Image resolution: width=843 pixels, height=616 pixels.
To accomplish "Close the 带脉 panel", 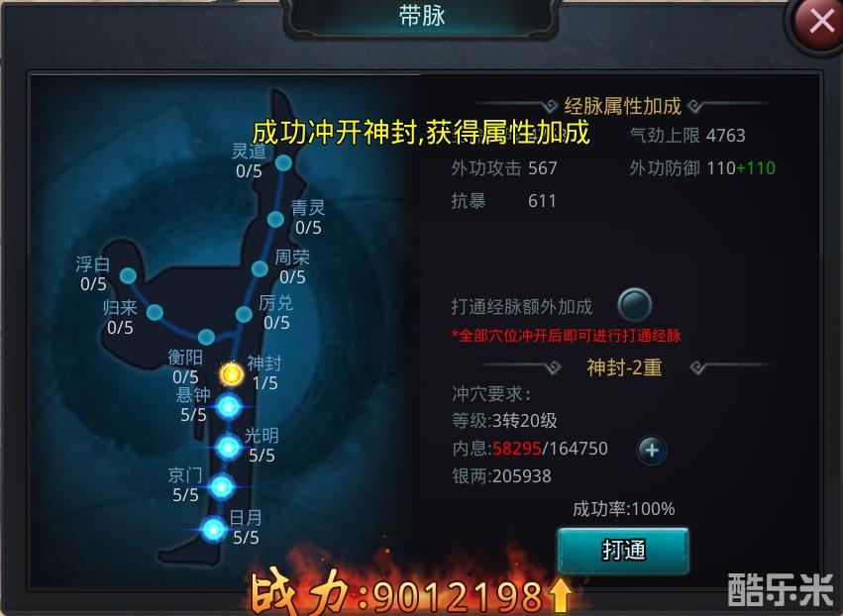I will point(820,22).
